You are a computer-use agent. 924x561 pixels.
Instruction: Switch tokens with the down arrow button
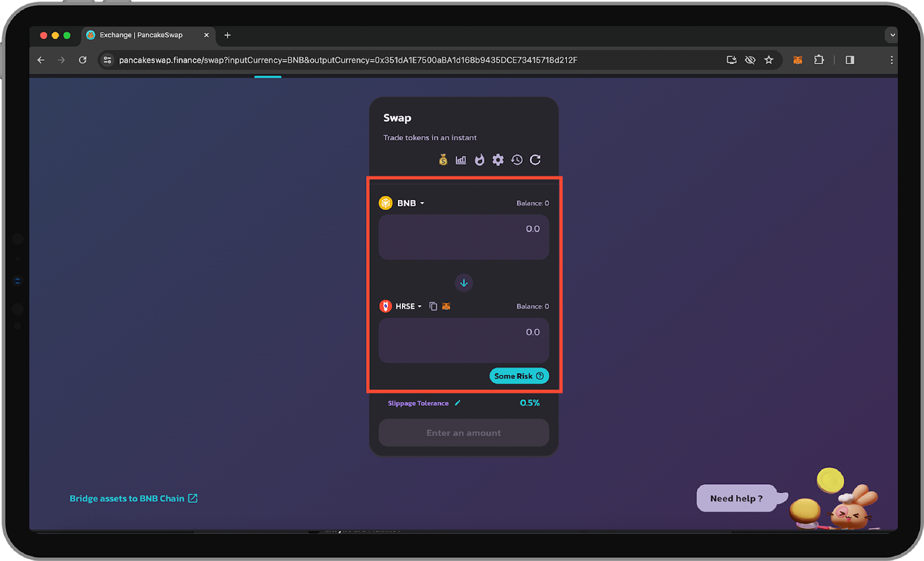click(x=464, y=283)
